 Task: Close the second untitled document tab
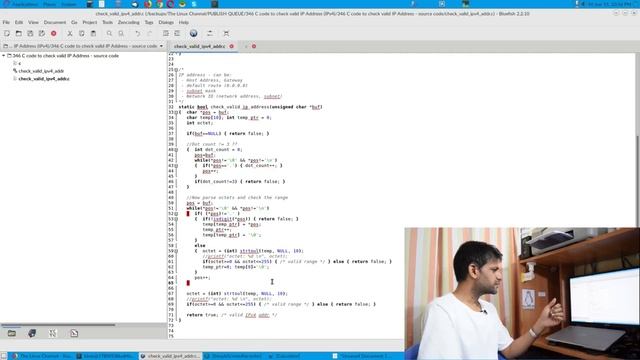coord(254,47)
